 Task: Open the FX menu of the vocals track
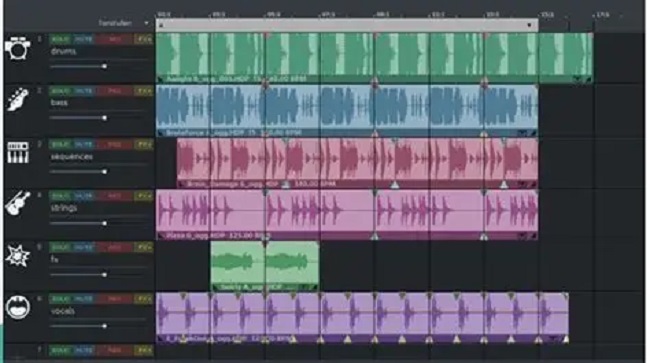143,299
